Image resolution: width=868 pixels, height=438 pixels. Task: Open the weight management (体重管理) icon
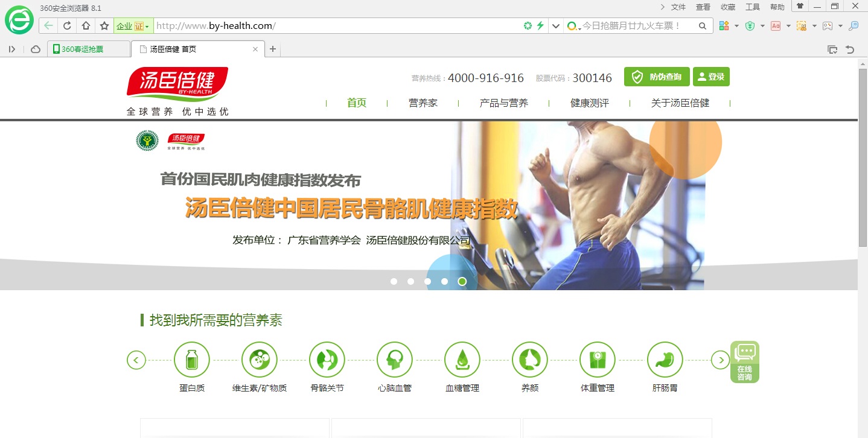click(598, 360)
